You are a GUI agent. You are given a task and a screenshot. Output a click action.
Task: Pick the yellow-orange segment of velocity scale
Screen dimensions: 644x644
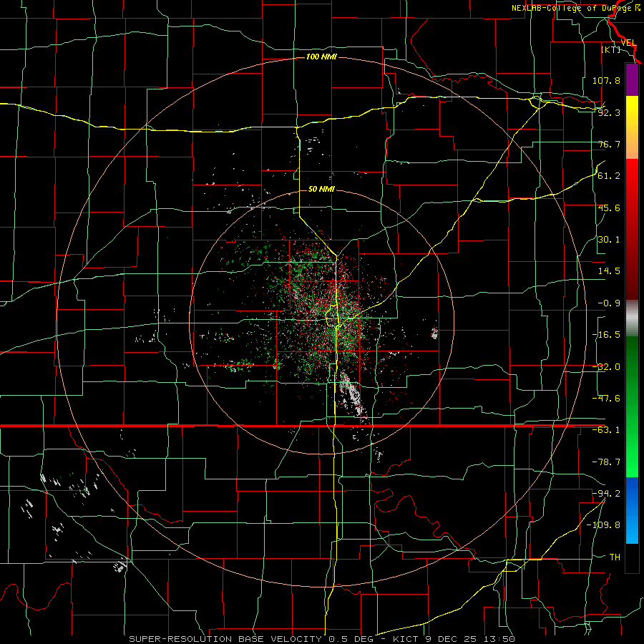[x=632, y=127]
